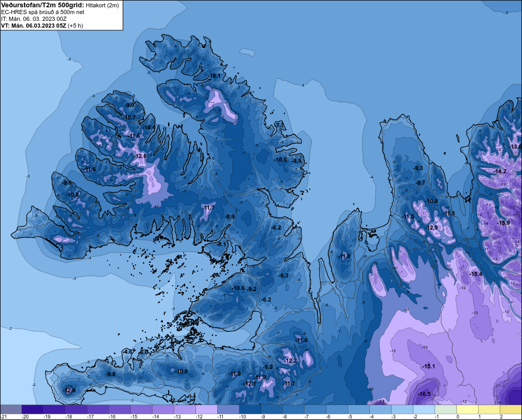
Task: Click the "-10.7" temperature value
Action: [x=129, y=117]
